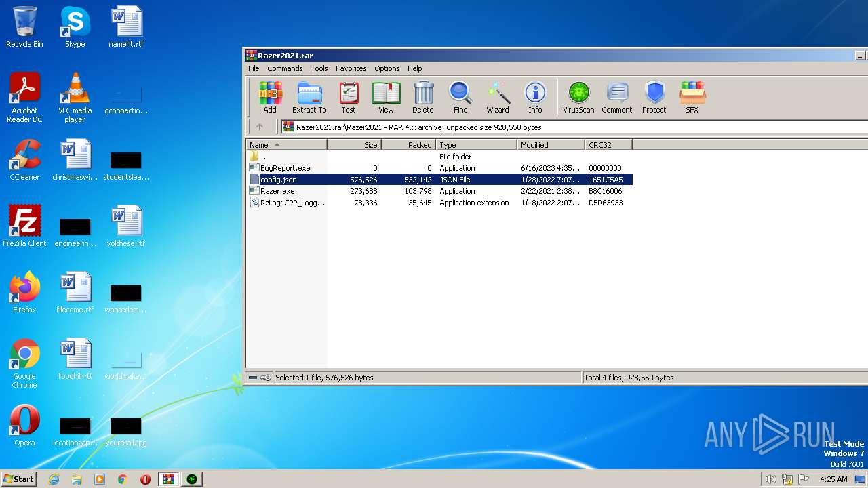Viewport: 868px width, 488px height.
Task: Click the Delete toolbar icon
Action: pyautogui.click(x=423, y=97)
